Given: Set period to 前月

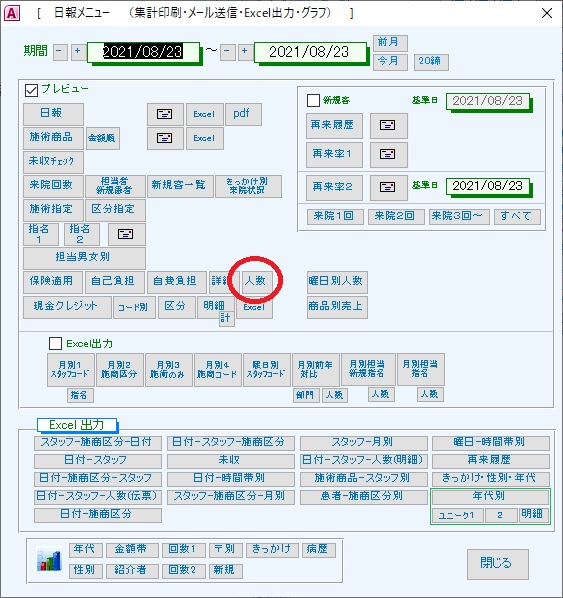Looking at the screenshot, I should coord(390,43).
